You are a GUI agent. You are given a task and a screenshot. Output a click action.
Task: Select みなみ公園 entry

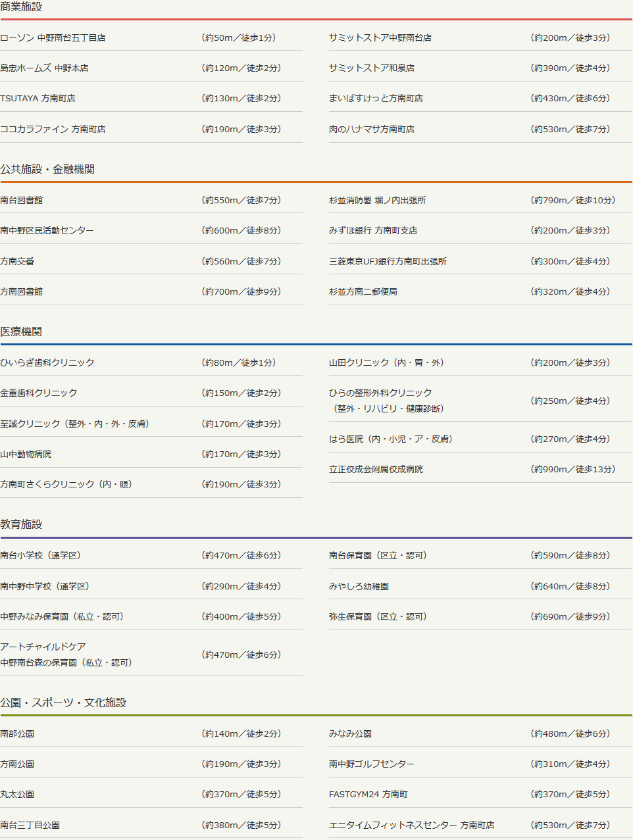(351, 733)
